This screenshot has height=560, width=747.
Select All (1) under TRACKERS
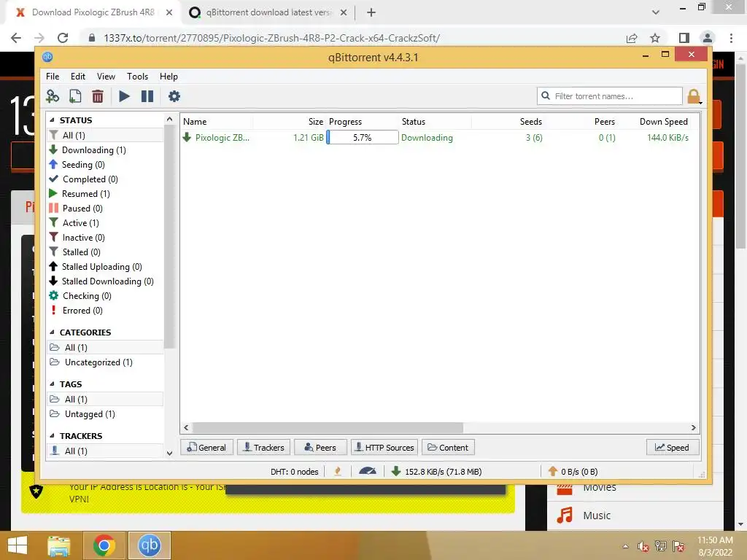coord(105,451)
